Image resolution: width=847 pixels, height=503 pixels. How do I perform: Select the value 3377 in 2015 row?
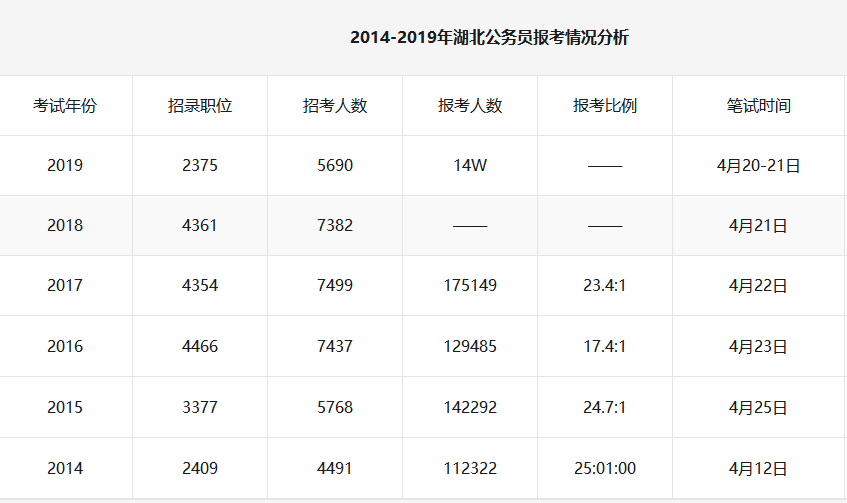(x=200, y=407)
